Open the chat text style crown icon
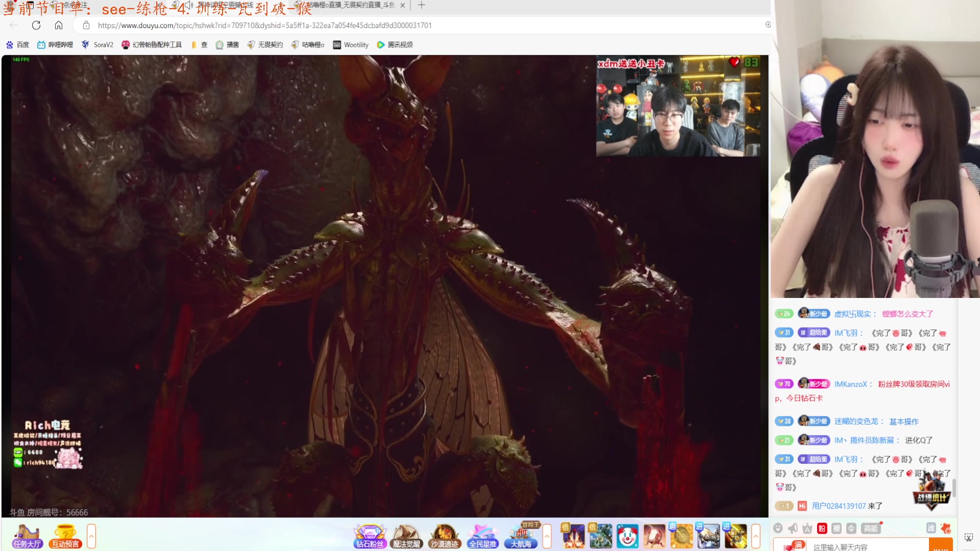Screen dimensions: 980x551 pos(807,528)
